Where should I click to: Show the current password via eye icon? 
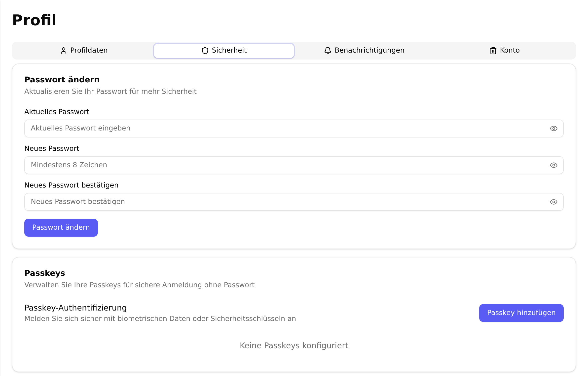click(553, 128)
